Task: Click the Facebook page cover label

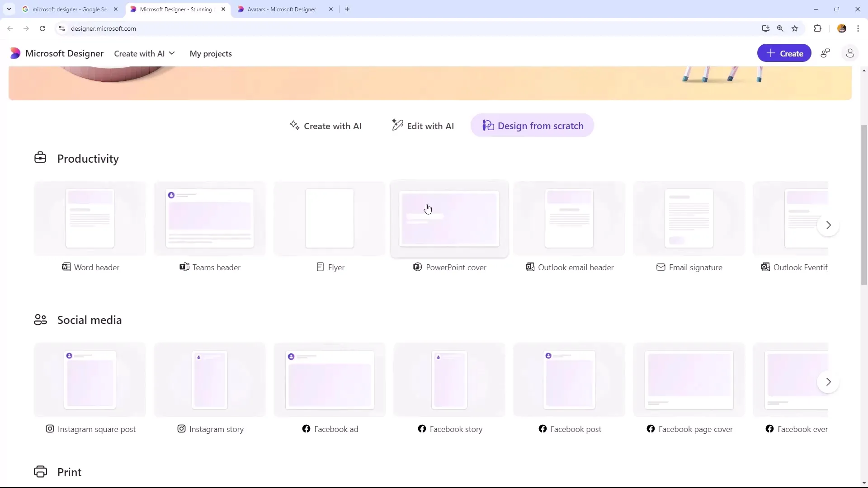Action: (695, 429)
